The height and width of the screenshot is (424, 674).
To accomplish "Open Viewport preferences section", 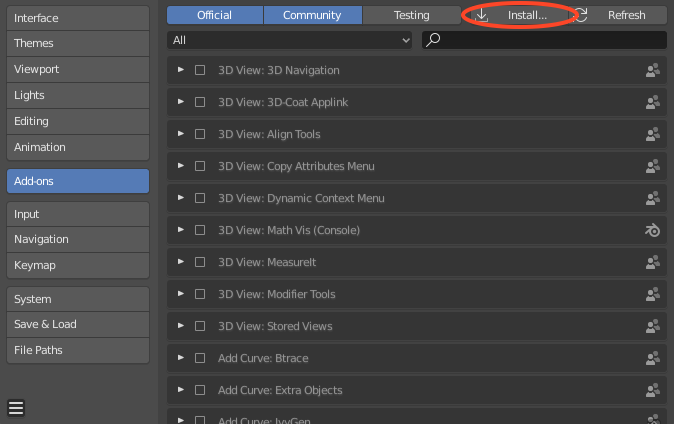I will 78,69.
